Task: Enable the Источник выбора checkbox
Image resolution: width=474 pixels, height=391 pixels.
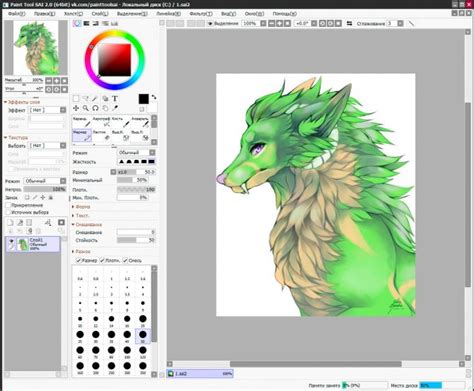Action: coord(9,212)
